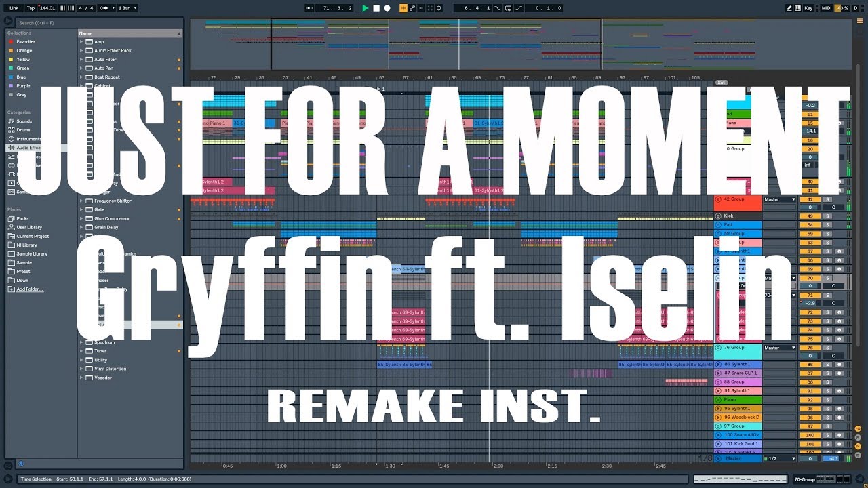Click the Add Folder... link
Screen dimensions: 868x488
point(30,289)
